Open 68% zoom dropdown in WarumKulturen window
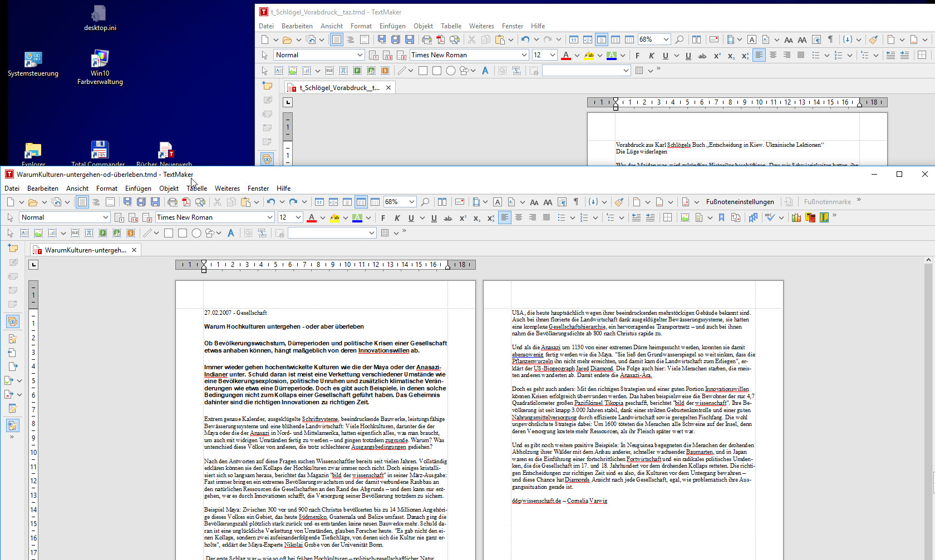This screenshot has width=935, height=560. [411, 202]
